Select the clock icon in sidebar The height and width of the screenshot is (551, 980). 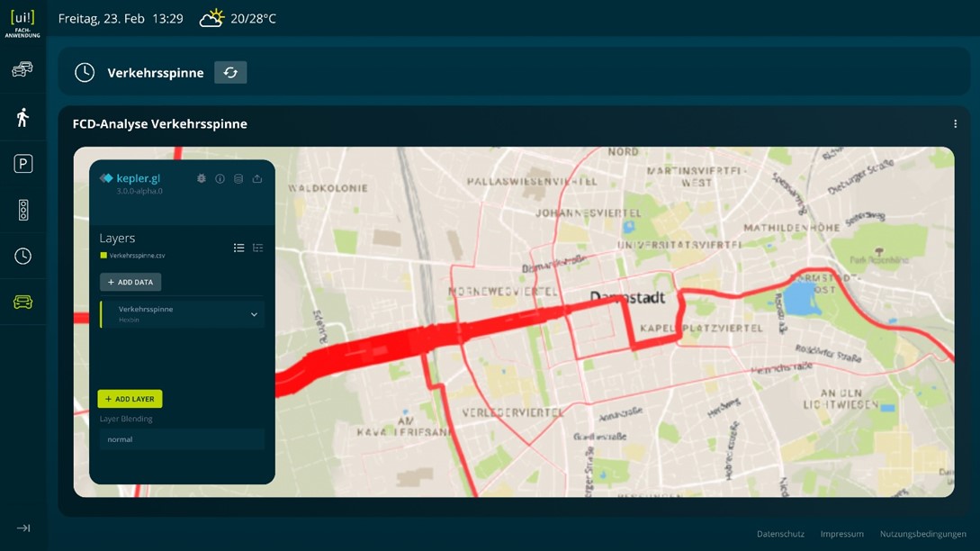pyautogui.click(x=23, y=256)
